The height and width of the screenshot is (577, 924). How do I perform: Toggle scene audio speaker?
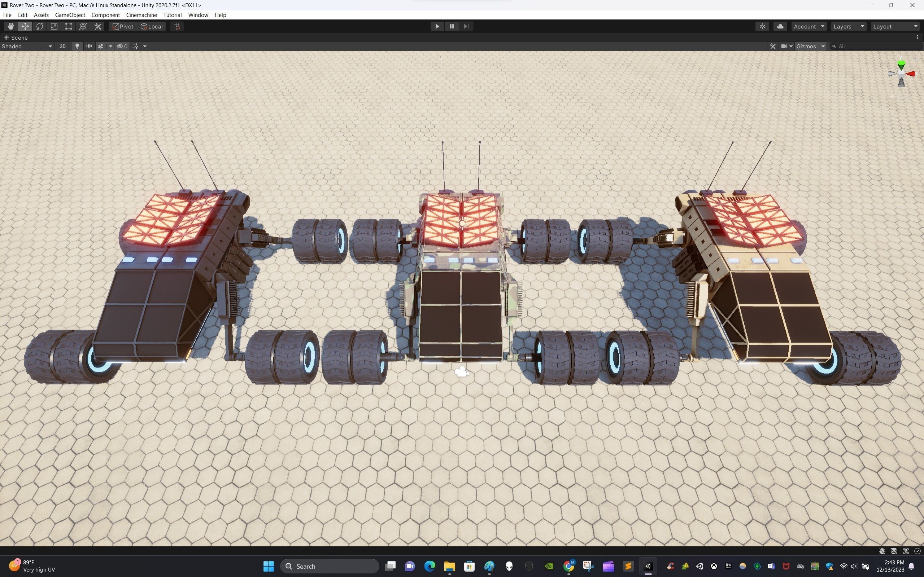pos(89,46)
